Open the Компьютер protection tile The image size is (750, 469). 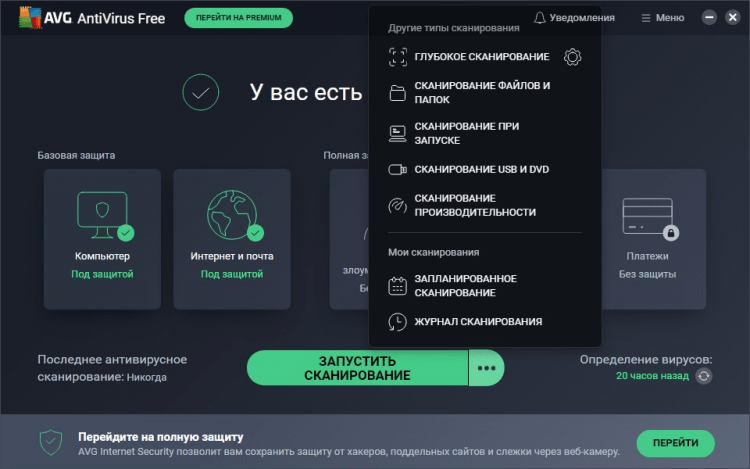(102, 238)
